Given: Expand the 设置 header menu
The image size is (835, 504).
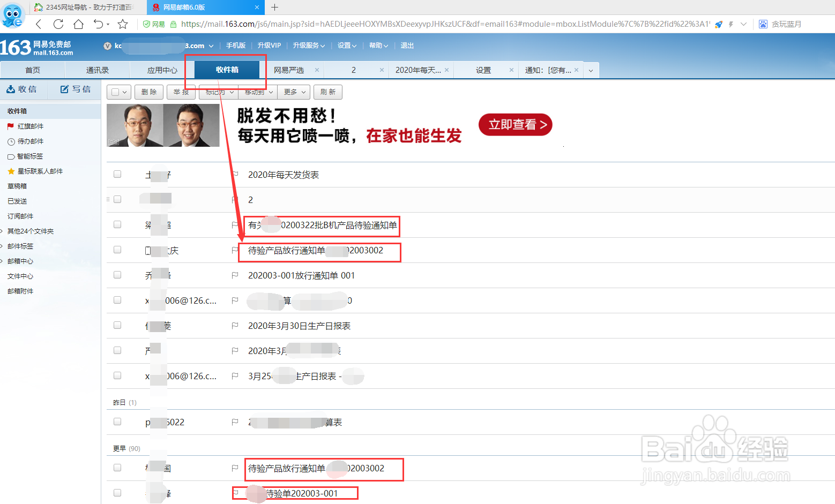Looking at the screenshot, I should [x=347, y=46].
